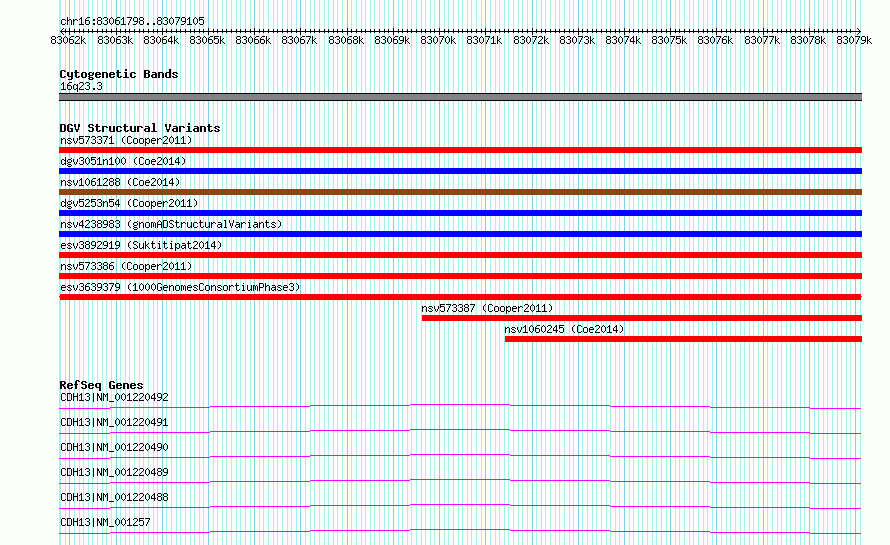
Task: Click the 83064k ruler tick label
Action: 161,40
